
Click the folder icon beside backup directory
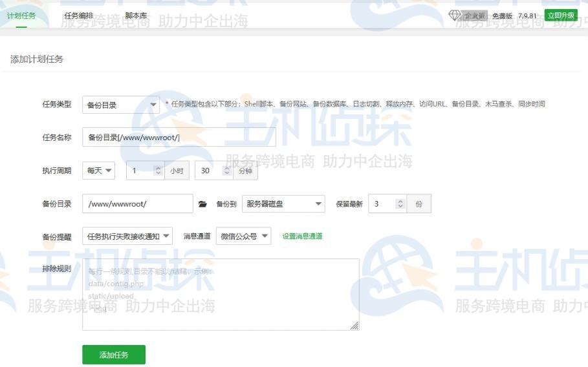(202, 204)
